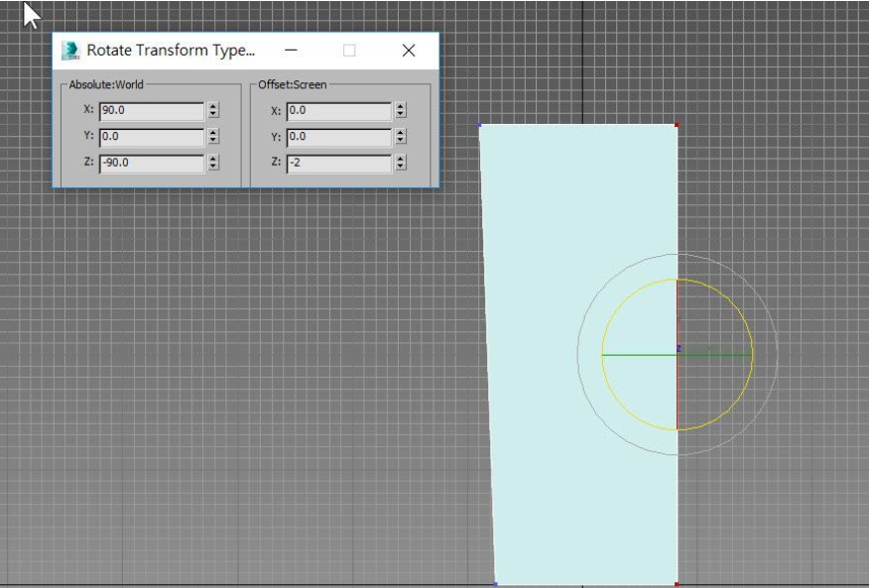This screenshot has height=588, width=869.
Task: Click the Absolute World Z field showing -90.0
Action: click(x=152, y=163)
